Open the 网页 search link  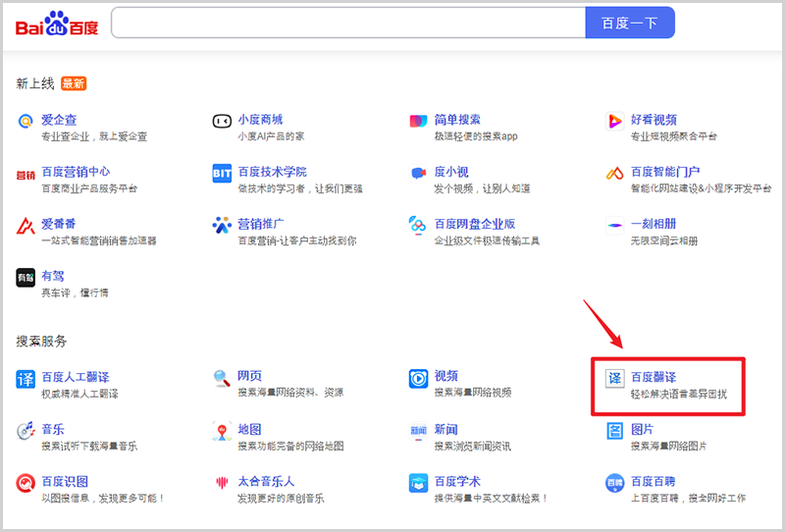(250, 375)
